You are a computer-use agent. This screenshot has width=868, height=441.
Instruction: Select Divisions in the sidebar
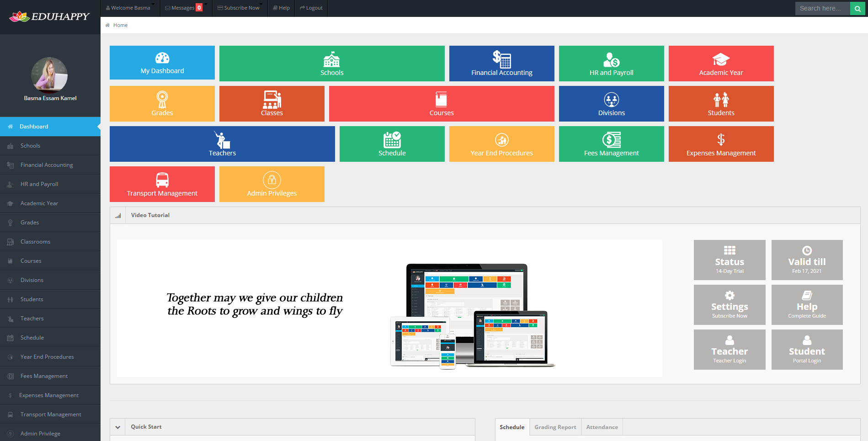coord(50,280)
